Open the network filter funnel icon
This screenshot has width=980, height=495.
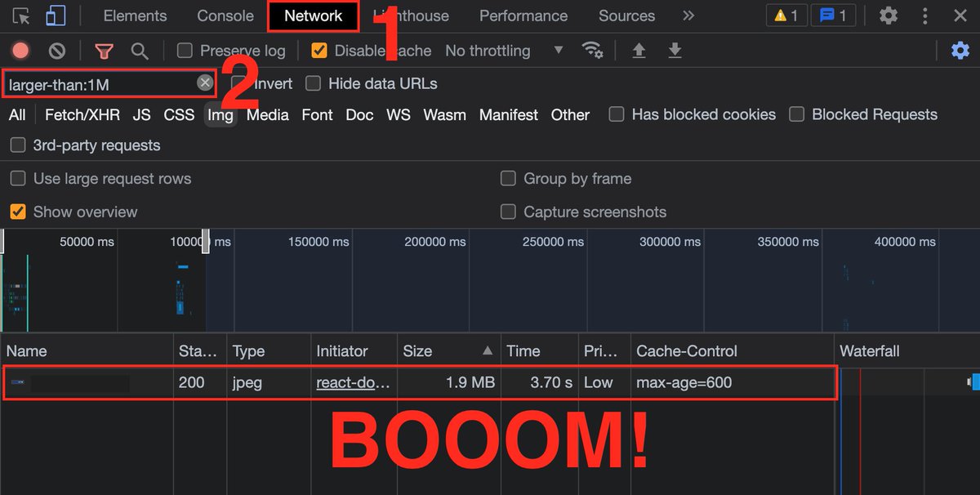[x=103, y=50]
